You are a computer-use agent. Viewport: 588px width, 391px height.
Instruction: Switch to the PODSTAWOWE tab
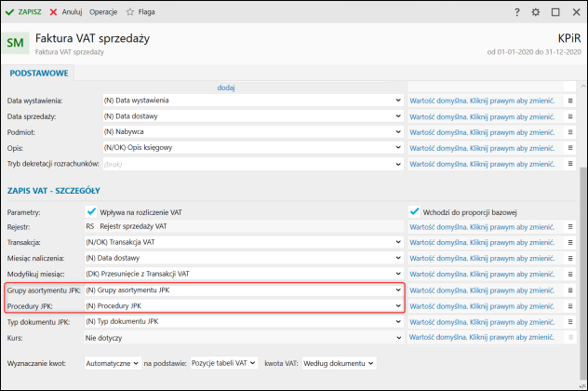[x=39, y=73]
